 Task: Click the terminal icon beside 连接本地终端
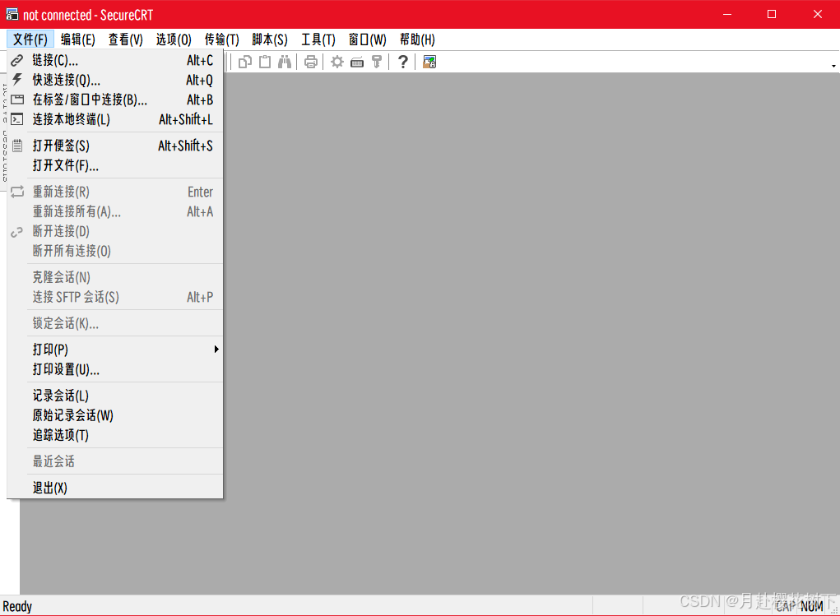[x=17, y=119]
